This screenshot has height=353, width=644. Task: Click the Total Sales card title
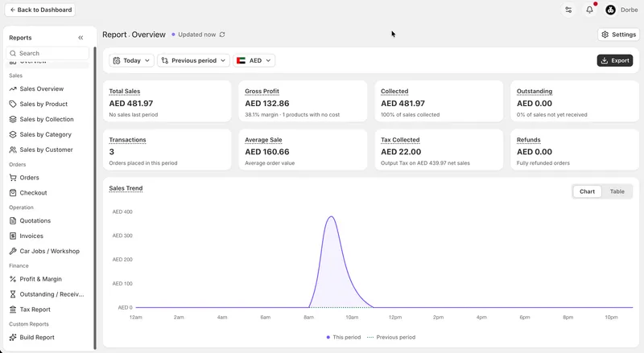(x=125, y=91)
